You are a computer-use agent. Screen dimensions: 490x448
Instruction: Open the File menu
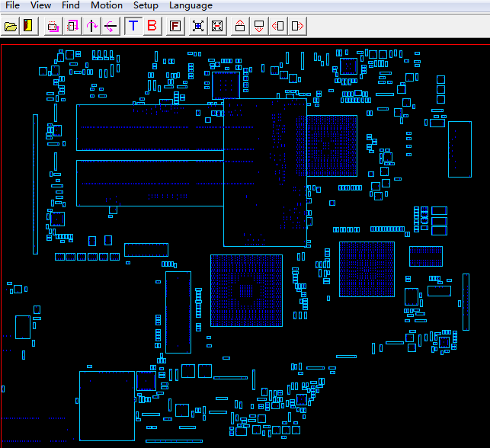pos(12,5)
